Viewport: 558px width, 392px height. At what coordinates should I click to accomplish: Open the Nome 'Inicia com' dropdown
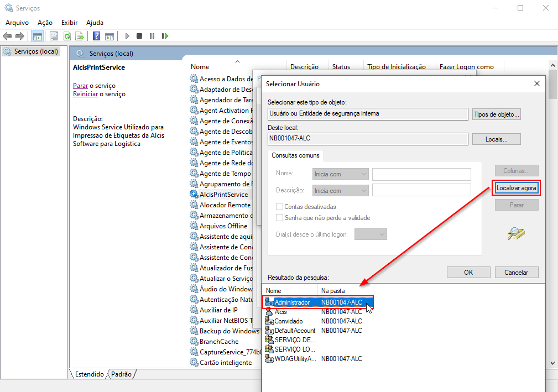tap(341, 174)
